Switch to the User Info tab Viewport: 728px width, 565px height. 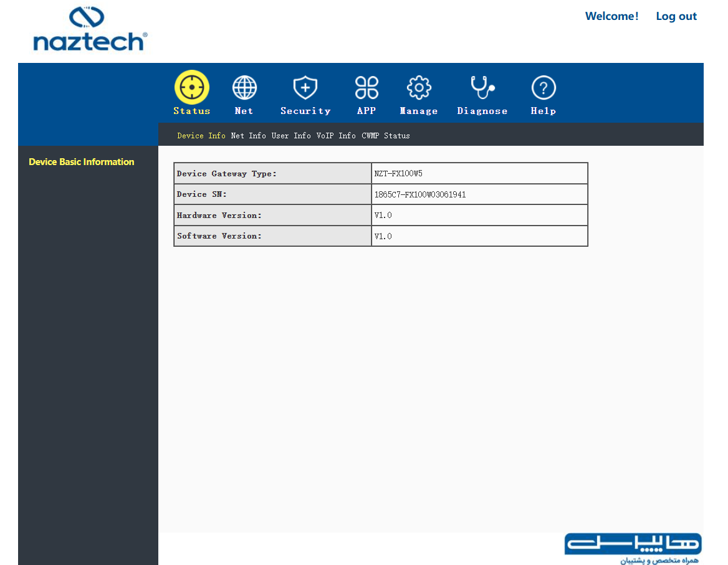click(291, 135)
